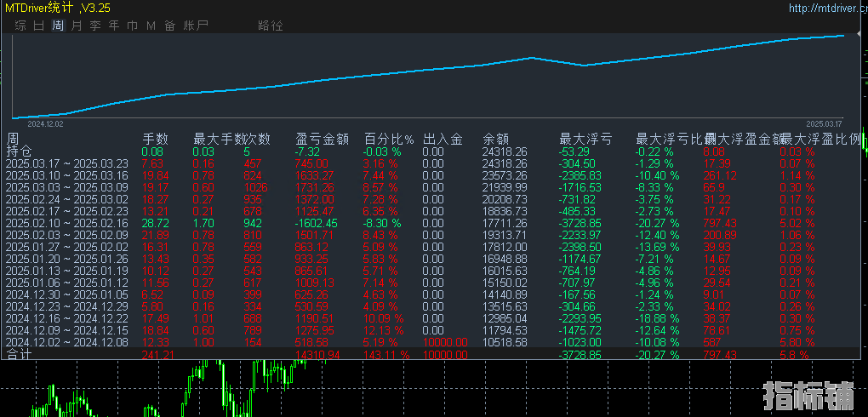
Task: Click the balance value 23573.26
Action: (505, 175)
